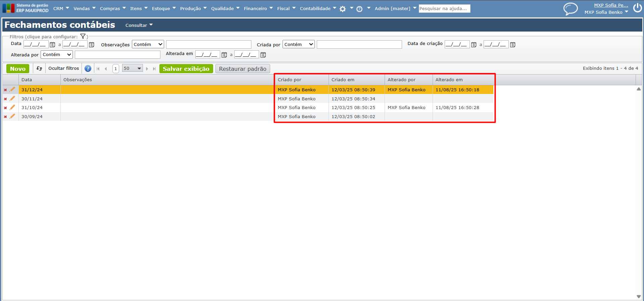The height and width of the screenshot is (301, 644).
Task: Open the Qualidade menu
Action: 225,8
